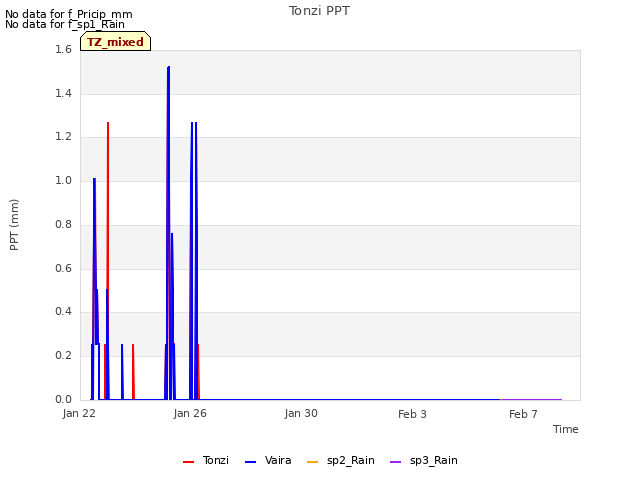Screen dimensions: 640x480
Task: Toggle the Vaira legend entry
Action: click(268, 461)
